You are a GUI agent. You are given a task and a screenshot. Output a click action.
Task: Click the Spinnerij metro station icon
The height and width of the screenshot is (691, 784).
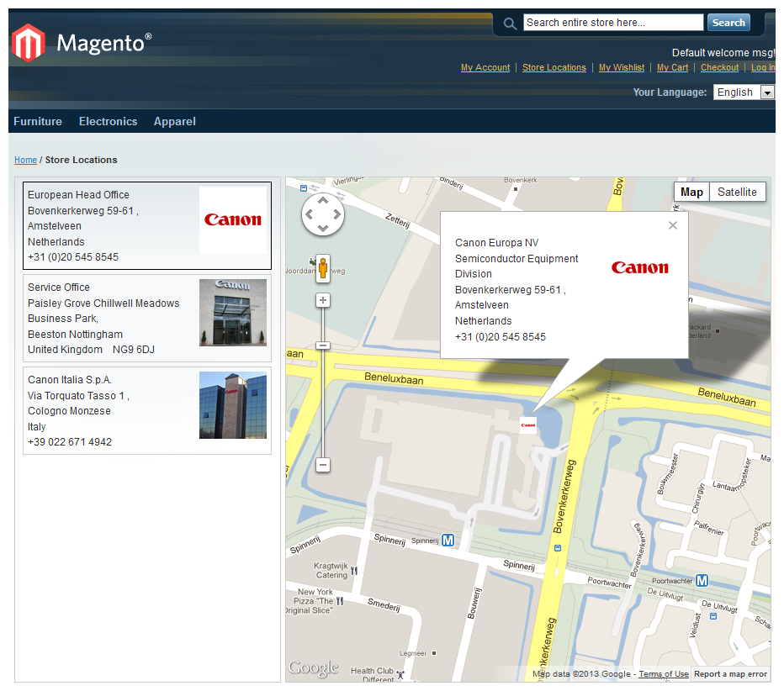click(x=448, y=541)
